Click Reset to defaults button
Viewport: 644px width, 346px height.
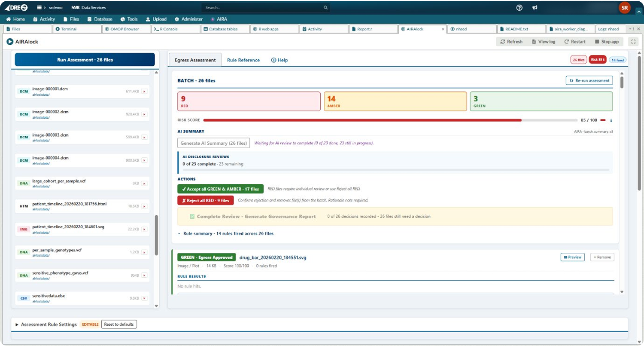[119, 324]
